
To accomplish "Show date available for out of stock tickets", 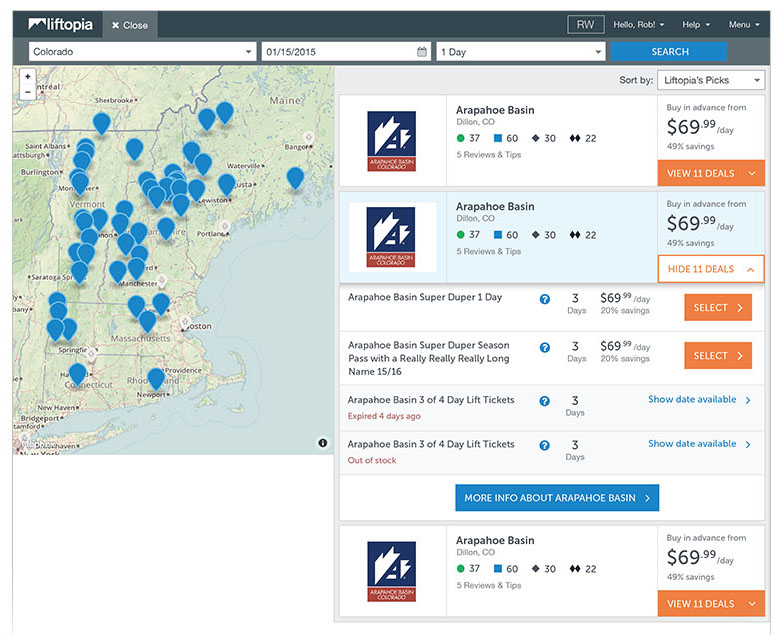I will [699, 444].
